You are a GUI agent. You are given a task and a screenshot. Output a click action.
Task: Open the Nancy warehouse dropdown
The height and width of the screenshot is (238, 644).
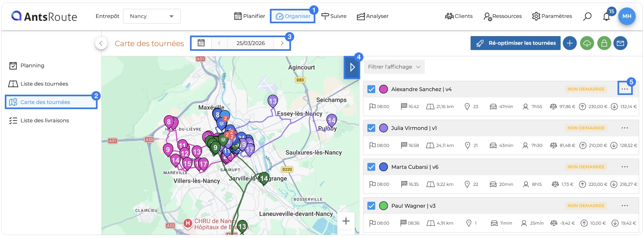(152, 16)
